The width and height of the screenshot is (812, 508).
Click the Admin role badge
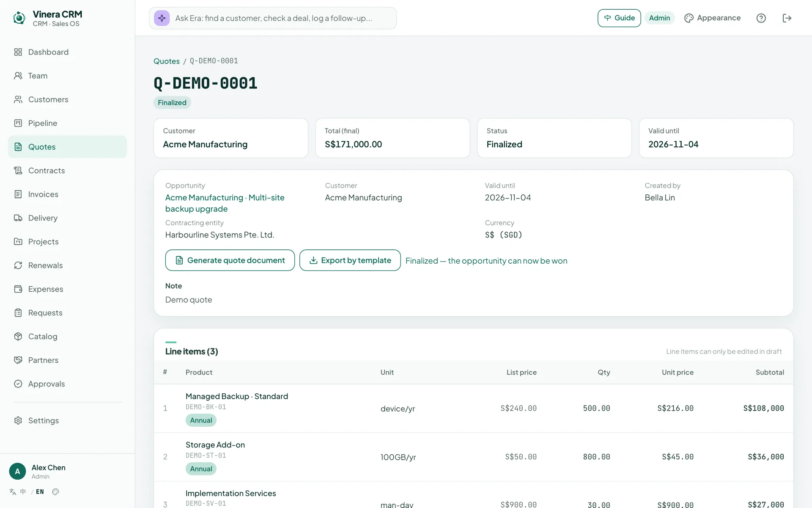click(659, 18)
